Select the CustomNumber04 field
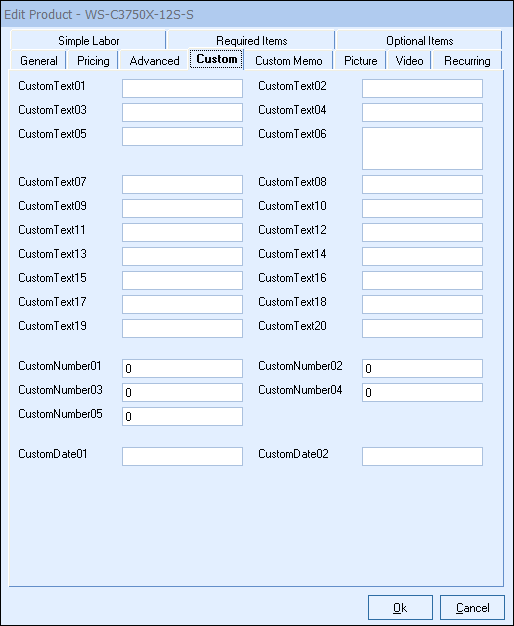This screenshot has width=514, height=626. (x=423, y=392)
